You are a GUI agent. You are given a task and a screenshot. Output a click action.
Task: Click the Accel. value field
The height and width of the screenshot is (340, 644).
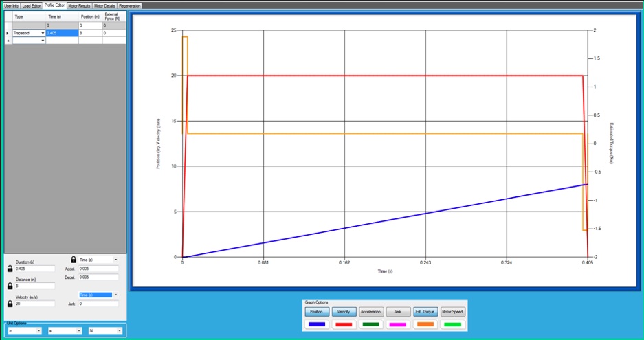tap(98, 269)
